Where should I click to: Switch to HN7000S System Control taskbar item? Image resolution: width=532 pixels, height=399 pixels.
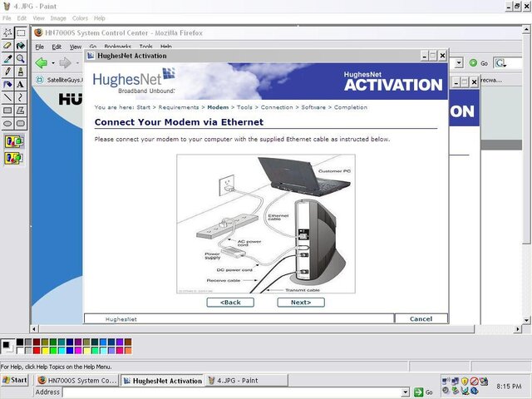tap(76, 381)
